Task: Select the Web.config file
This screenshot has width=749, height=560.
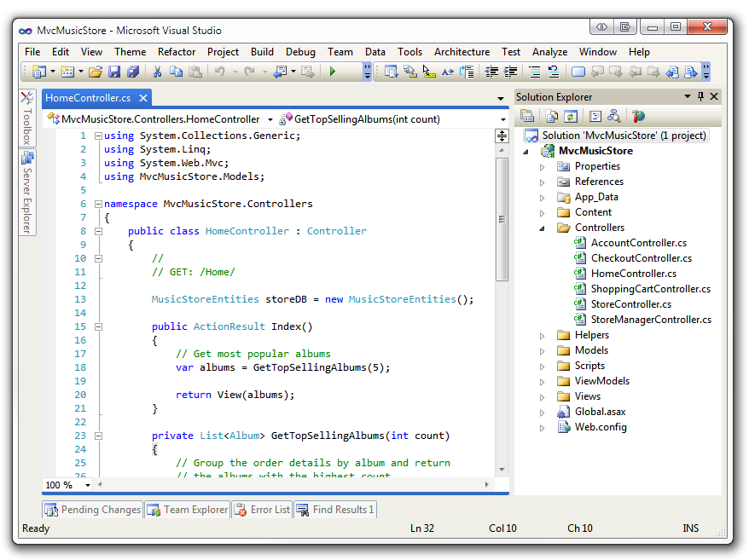Action: [x=601, y=427]
